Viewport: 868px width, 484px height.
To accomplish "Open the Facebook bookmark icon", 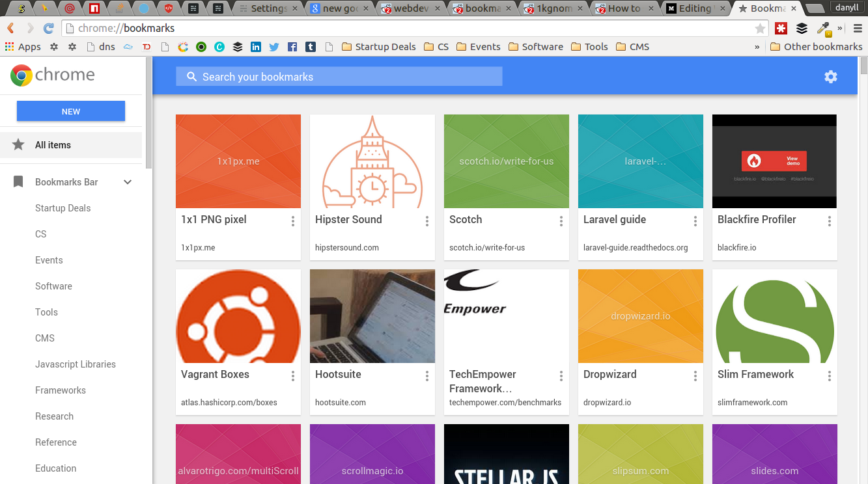I will (x=292, y=47).
